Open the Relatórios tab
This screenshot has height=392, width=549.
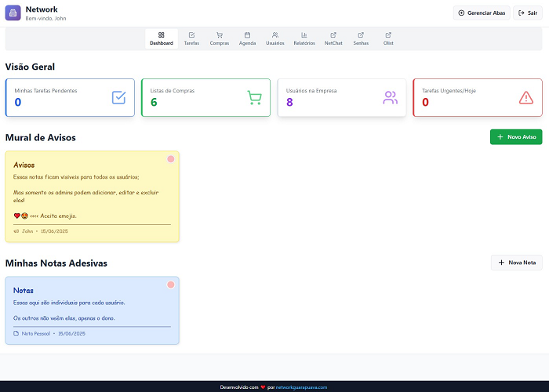pos(304,38)
